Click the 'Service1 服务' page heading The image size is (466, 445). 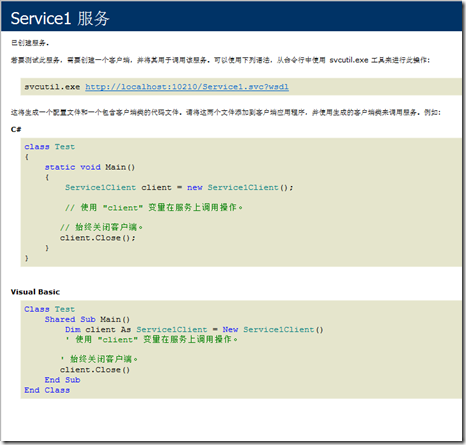tap(60, 18)
